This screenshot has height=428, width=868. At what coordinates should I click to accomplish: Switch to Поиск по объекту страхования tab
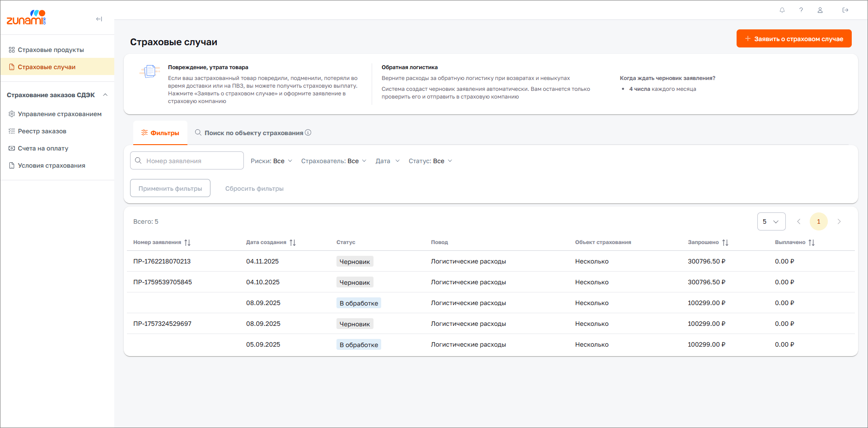(253, 133)
